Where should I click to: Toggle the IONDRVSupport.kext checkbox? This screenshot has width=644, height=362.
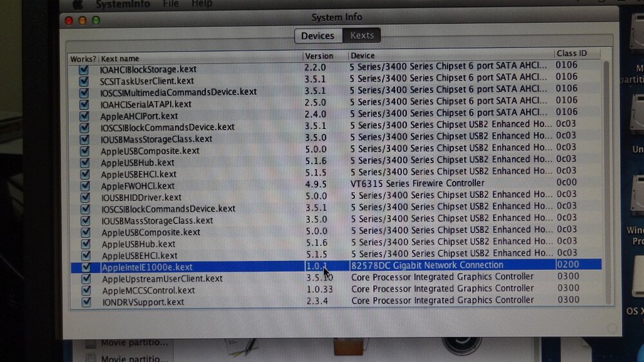coord(86,301)
